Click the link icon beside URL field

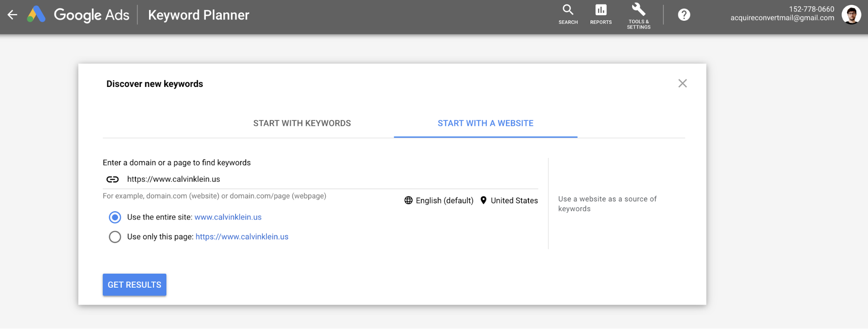[112, 179]
